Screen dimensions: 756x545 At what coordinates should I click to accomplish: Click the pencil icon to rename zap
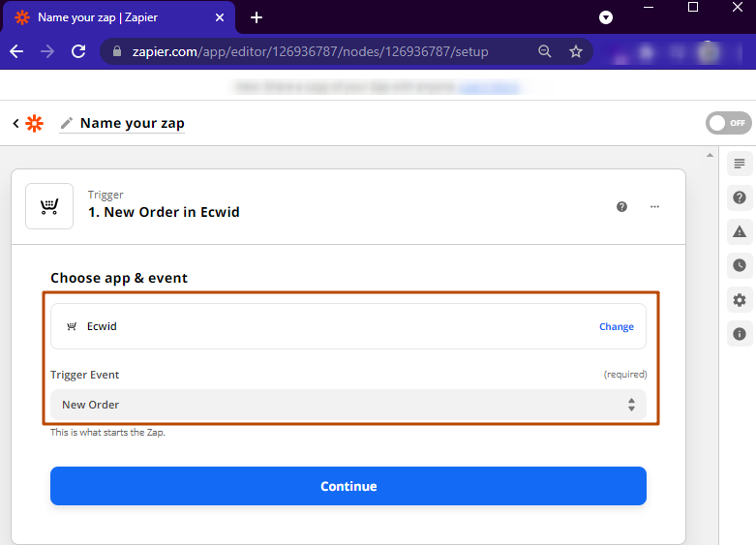coord(67,124)
